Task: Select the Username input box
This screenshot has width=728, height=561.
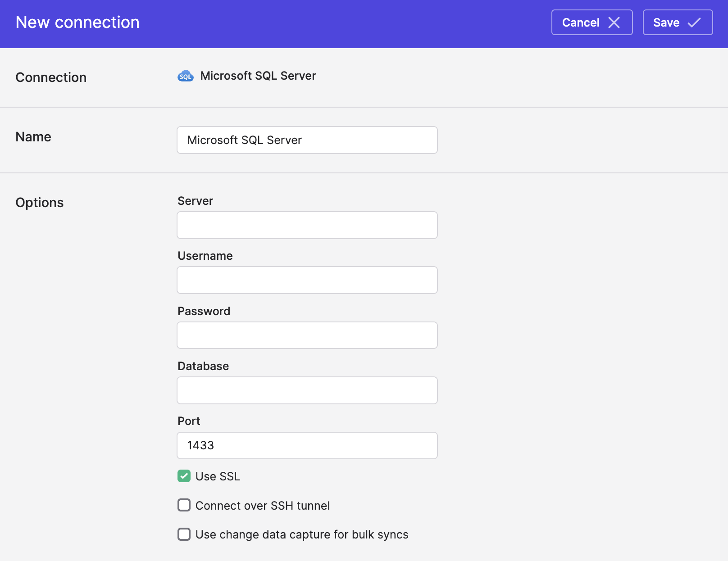Action: 307,280
